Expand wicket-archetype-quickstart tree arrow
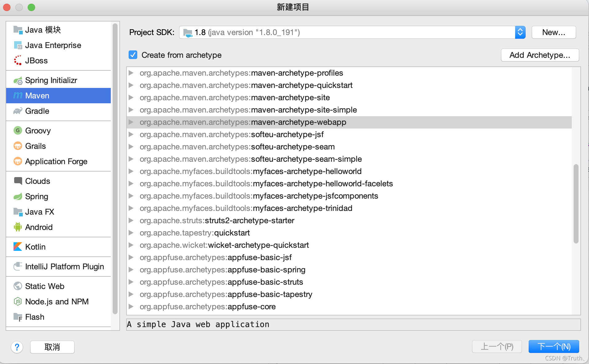589x364 pixels. click(131, 245)
